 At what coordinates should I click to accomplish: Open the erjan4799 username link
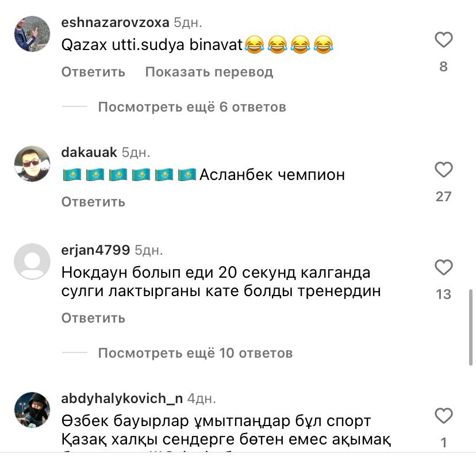pyautogui.click(x=95, y=250)
